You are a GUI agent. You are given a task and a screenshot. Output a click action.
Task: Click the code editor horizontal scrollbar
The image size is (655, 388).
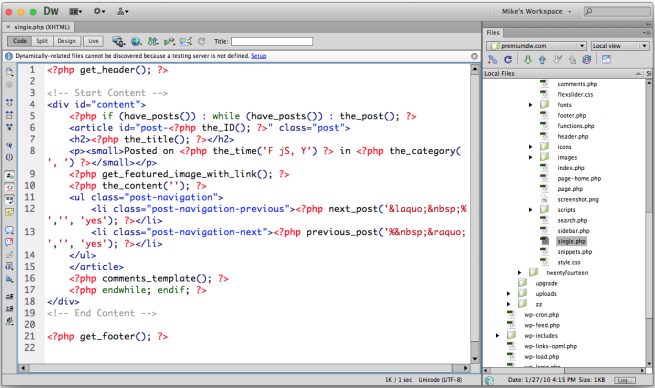245,368
